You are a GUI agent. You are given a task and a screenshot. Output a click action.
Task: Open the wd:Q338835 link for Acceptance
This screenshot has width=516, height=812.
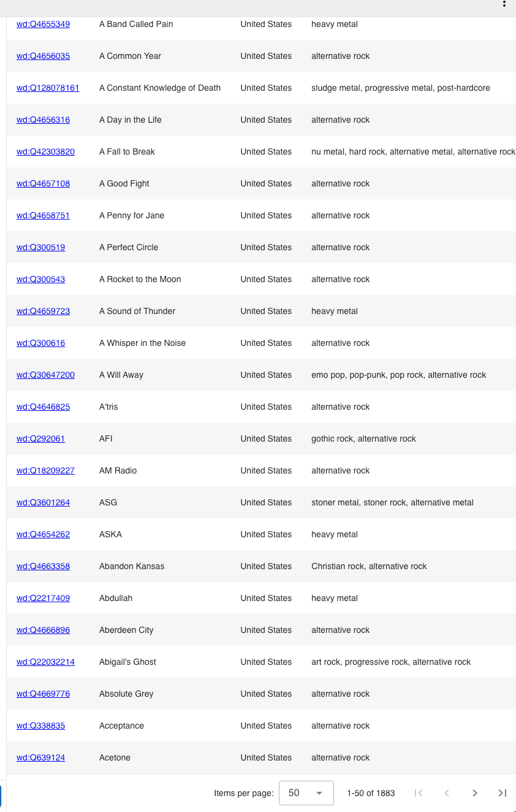[x=40, y=726]
